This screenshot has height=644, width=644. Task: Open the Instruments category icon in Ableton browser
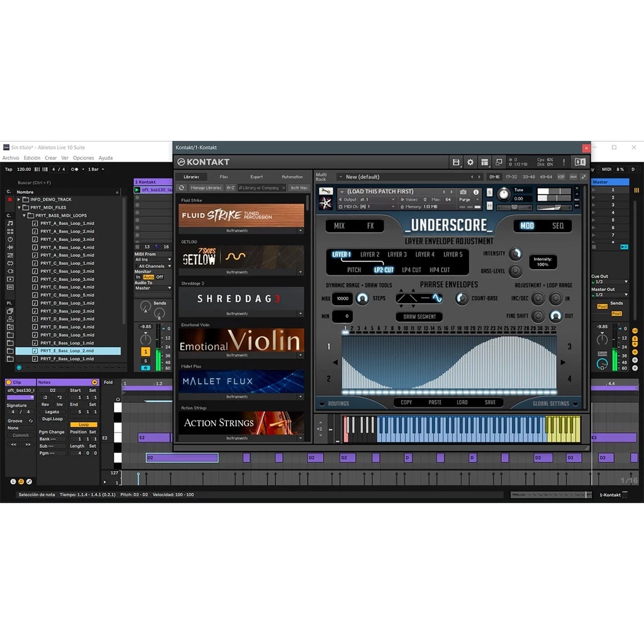10,240
